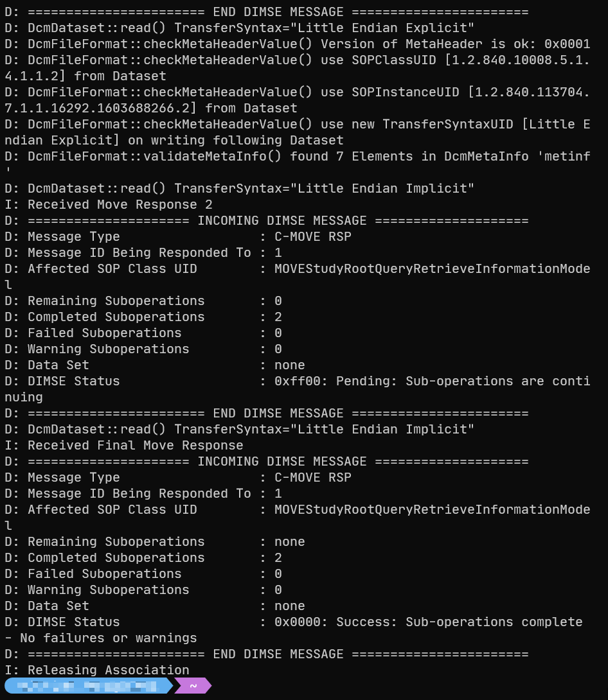Click the blue blurred prompt segment
The image size is (608, 700).
[x=87, y=686]
